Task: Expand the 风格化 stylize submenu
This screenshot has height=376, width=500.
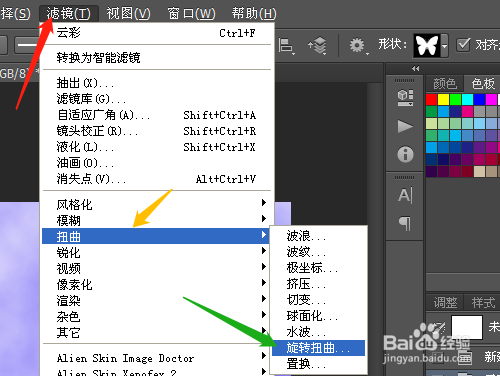Action: coord(157,204)
